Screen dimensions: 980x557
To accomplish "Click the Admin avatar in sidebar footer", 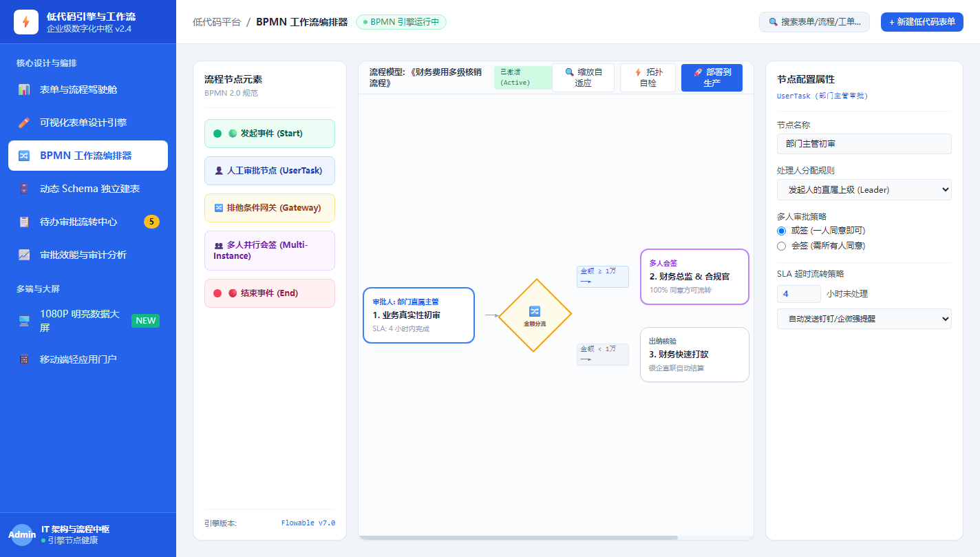I will (22, 535).
